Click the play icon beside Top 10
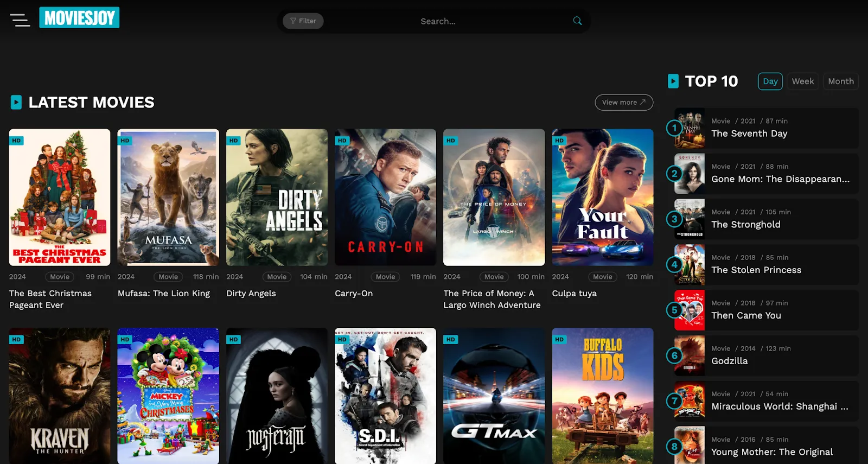Viewport: 868px width, 464px height. click(x=673, y=81)
